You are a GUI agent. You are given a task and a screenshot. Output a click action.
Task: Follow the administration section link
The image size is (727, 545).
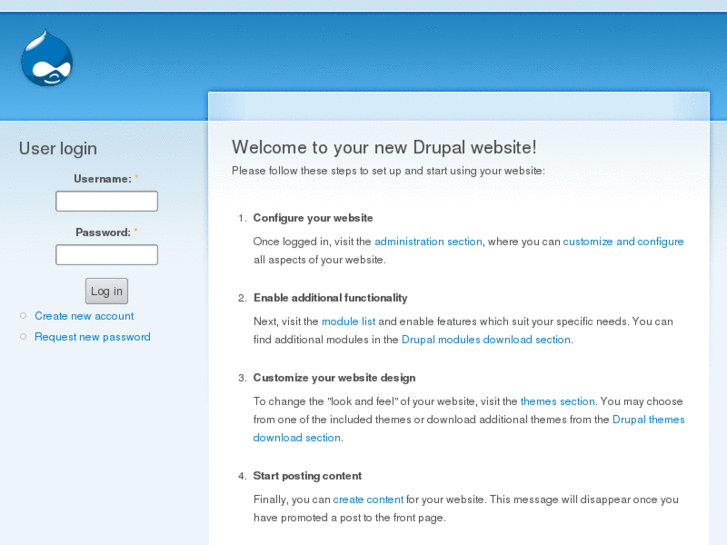click(428, 242)
